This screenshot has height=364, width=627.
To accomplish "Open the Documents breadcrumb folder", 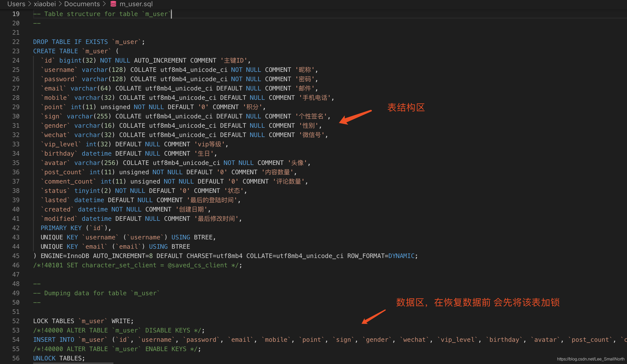I will [82, 4].
